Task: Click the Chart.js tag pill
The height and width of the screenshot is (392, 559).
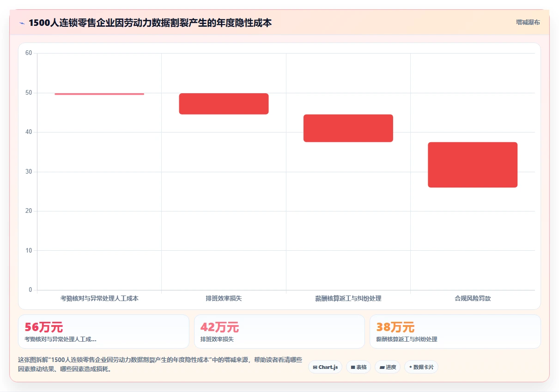Action: [325, 367]
